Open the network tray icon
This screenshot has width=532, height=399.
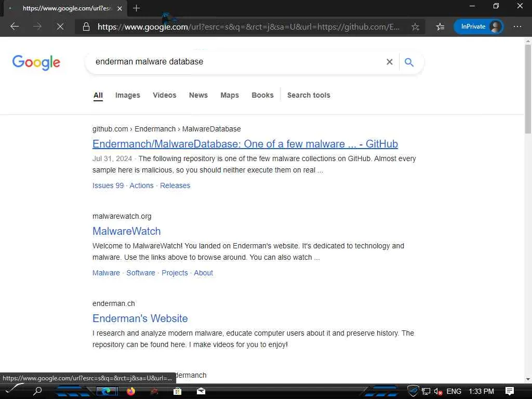pyautogui.click(x=426, y=391)
